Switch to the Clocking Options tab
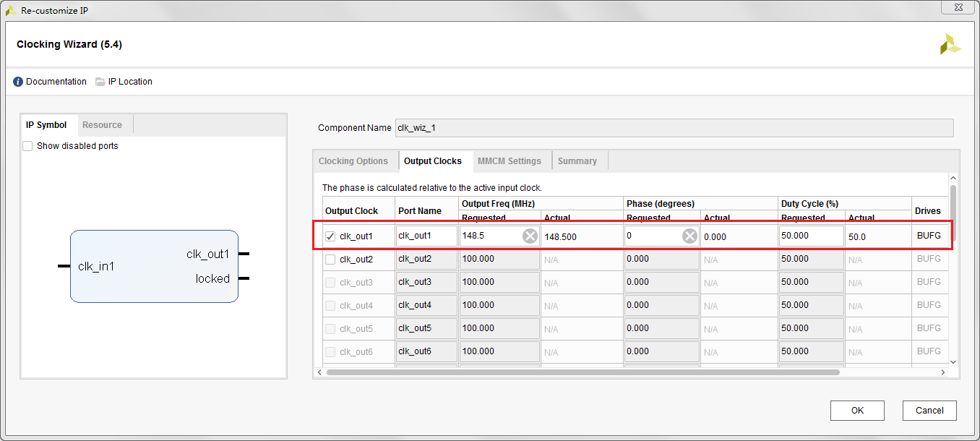Viewport: 980px width, 441px height. [353, 161]
